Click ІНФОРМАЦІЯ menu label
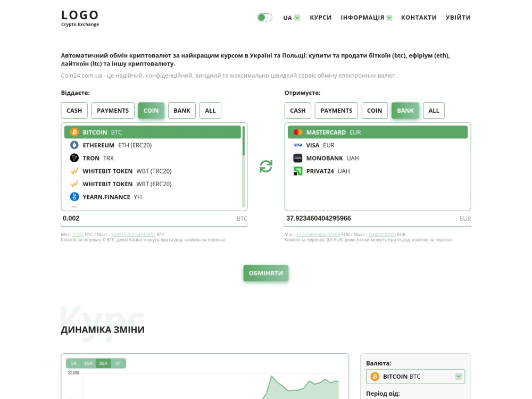Screen dimensions: 532x399 click(x=362, y=18)
